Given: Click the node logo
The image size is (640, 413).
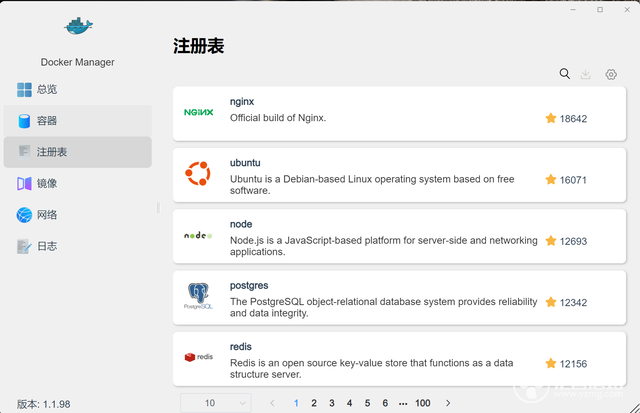Looking at the screenshot, I should (x=198, y=235).
